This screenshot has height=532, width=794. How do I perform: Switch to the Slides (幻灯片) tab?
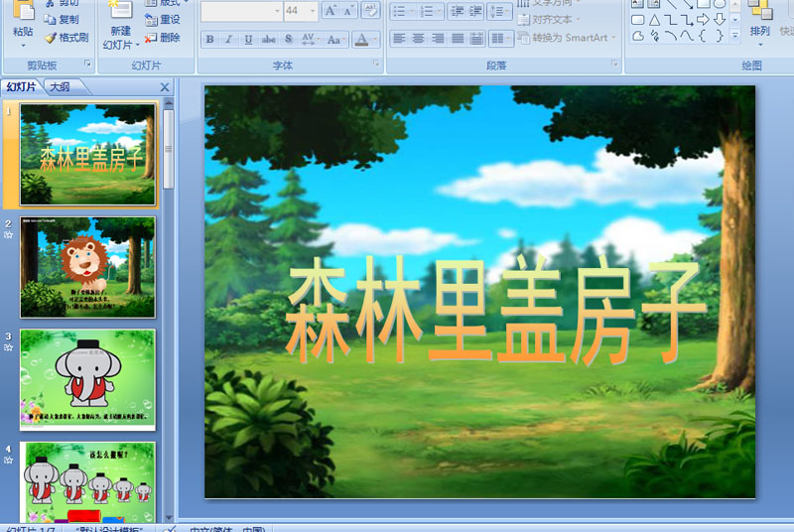[21, 87]
